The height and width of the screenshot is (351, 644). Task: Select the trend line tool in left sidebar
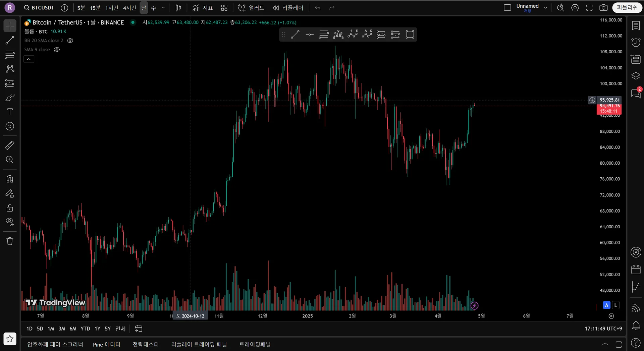click(10, 40)
